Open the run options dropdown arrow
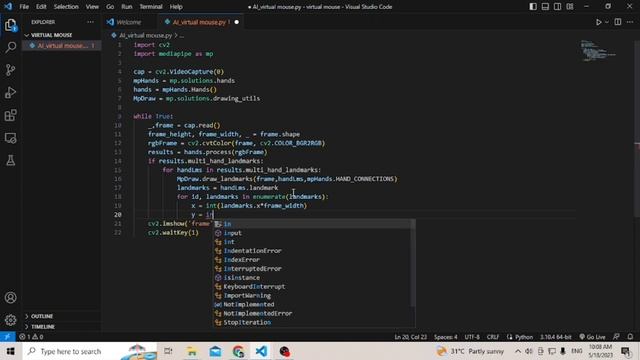Image resolution: width=640 pixels, height=360 pixels. (607, 22)
